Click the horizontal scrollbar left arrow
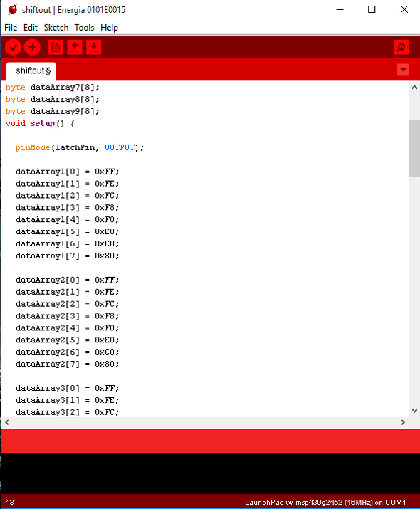This screenshot has height=509, width=420. [x=7, y=422]
